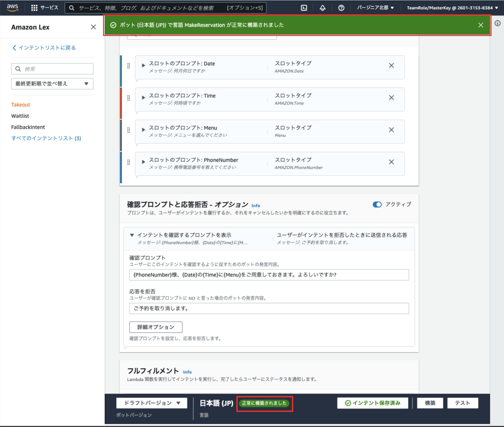Expand the Time slot prompt
The width and height of the screenshot is (504, 427).
tap(143, 97)
